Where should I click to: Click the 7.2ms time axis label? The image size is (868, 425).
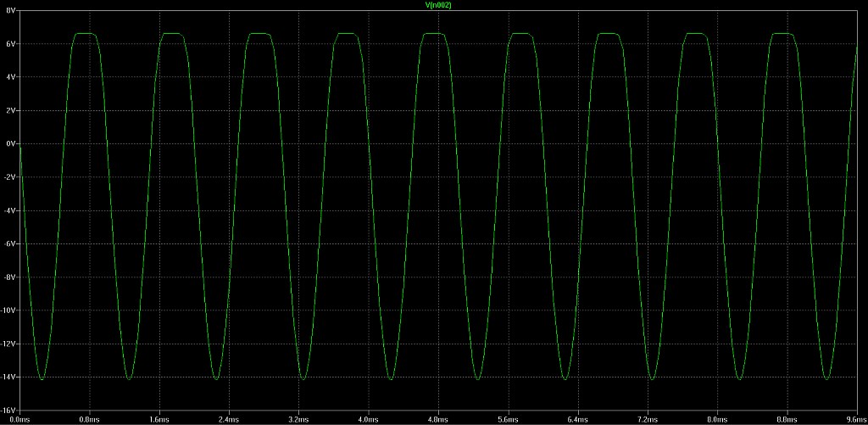pyautogui.click(x=648, y=420)
